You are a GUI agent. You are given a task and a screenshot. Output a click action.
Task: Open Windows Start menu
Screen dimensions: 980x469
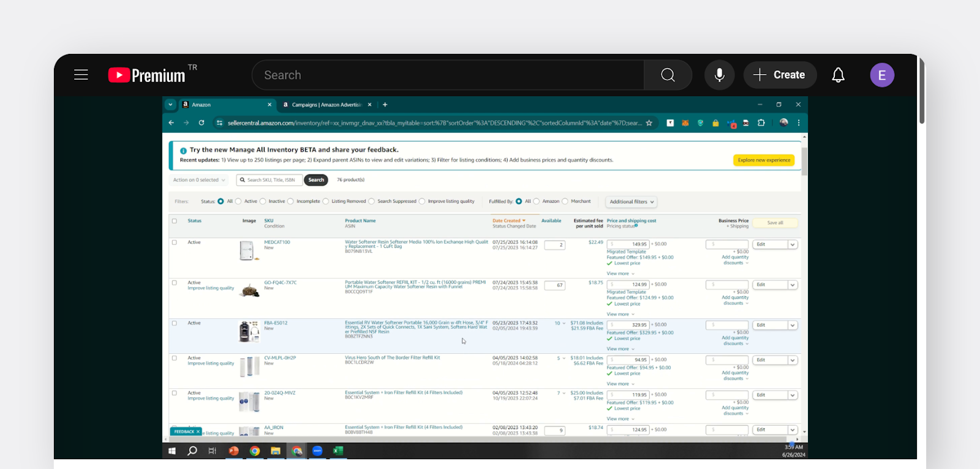point(172,451)
